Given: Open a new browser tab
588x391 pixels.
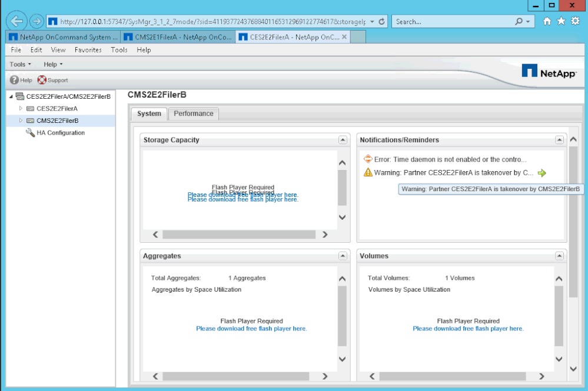Looking at the screenshot, I should click(x=358, y=37).
